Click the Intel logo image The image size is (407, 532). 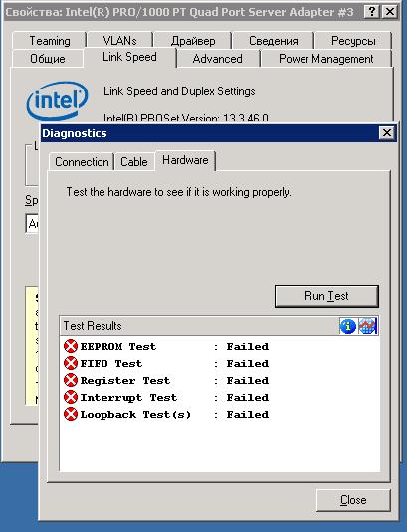(58, 100)
